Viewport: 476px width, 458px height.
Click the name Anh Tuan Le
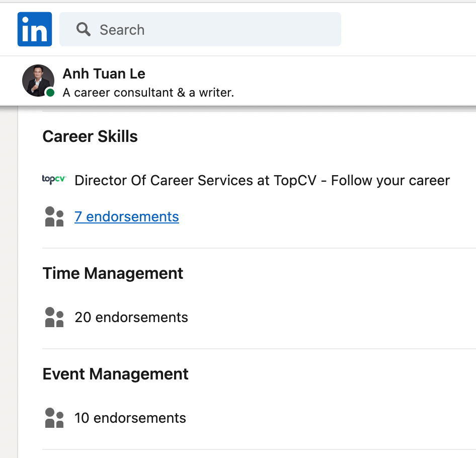pyautogui.click(x=104, y=74)
